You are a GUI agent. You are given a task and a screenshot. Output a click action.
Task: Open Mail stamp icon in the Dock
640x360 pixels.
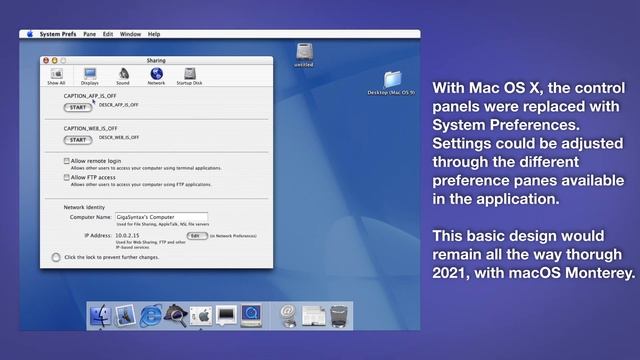125,316
